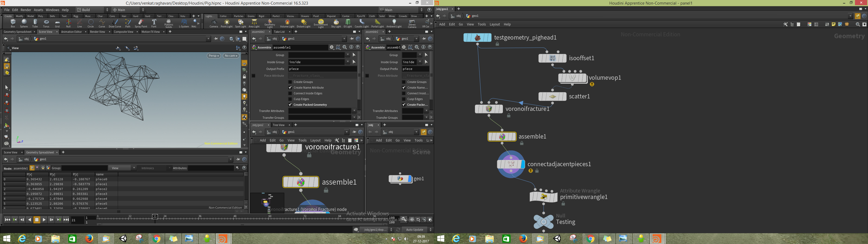Switch to the Animation Editor tab
This screenshot has width=868, height=244.
coord(71,32)
